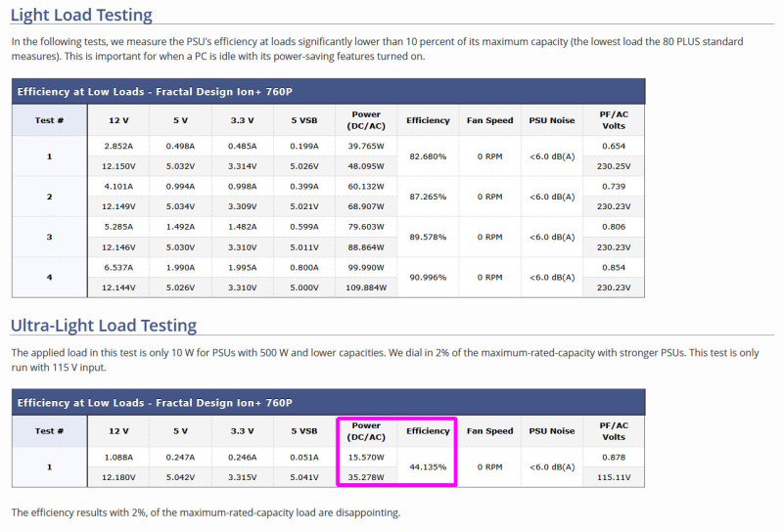
Task: Select the 79.603W power value
Action: pyautogui.click(x=366, y=227)
